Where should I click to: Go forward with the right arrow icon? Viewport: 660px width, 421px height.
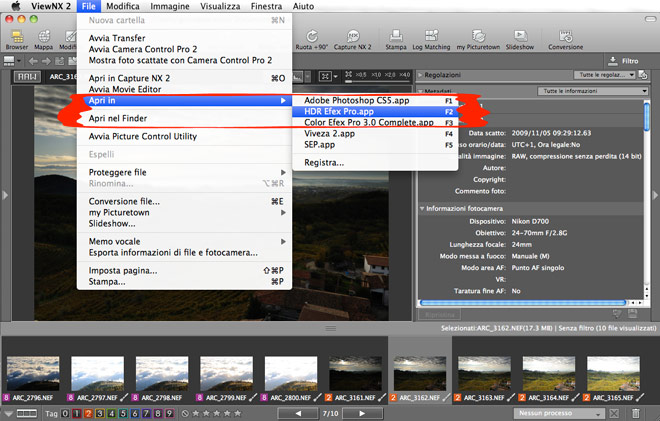[x=46, y=61]
